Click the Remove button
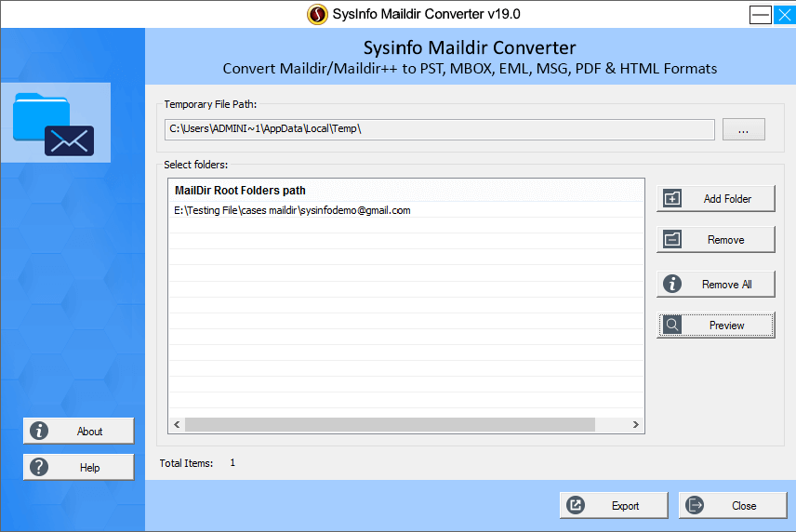The width and height of the screenshot is (796, 532). [x=716, y=240]
